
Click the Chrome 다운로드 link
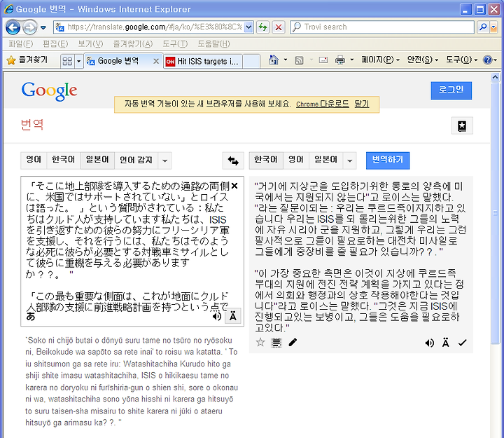(323, 104)
